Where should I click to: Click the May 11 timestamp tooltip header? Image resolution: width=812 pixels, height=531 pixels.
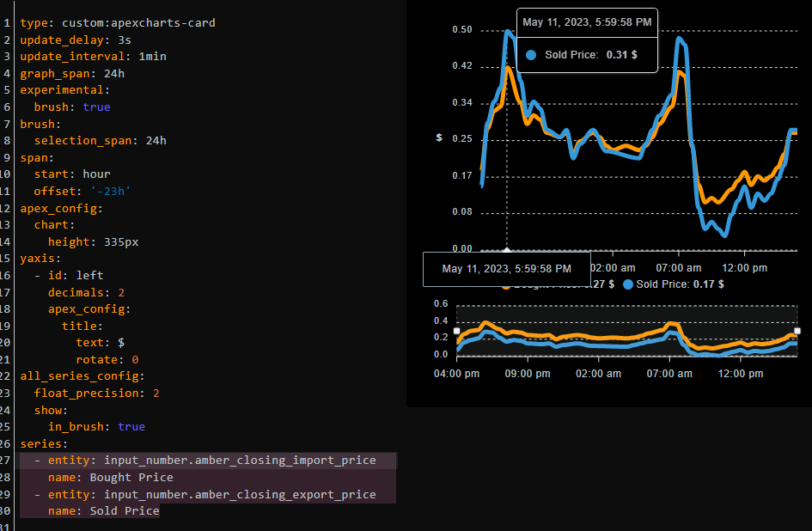587,22
